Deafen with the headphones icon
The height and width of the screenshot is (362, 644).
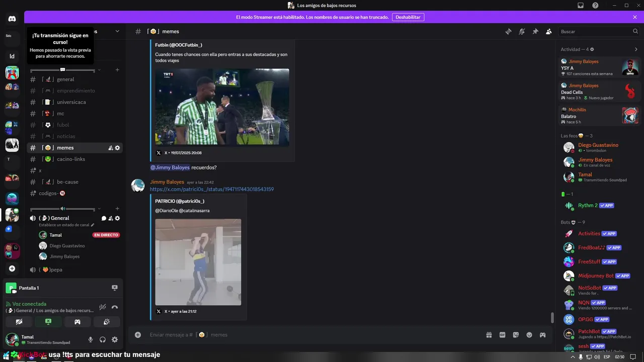point(103,340)
